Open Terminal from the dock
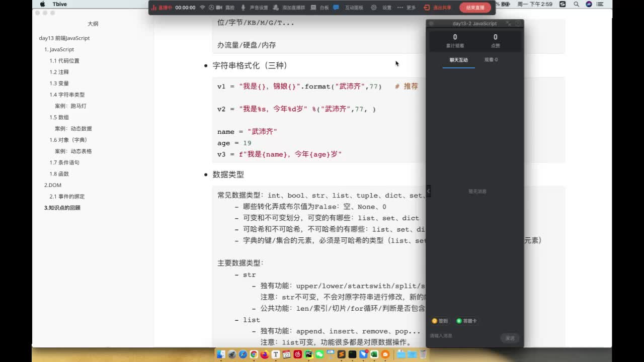 352,354
